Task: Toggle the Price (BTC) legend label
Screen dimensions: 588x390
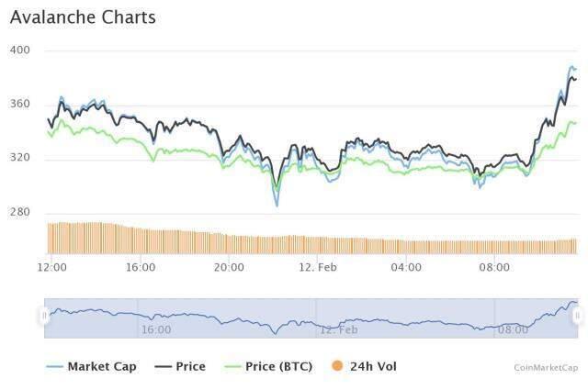Action: pyautogui.click(x=280, y=366)
